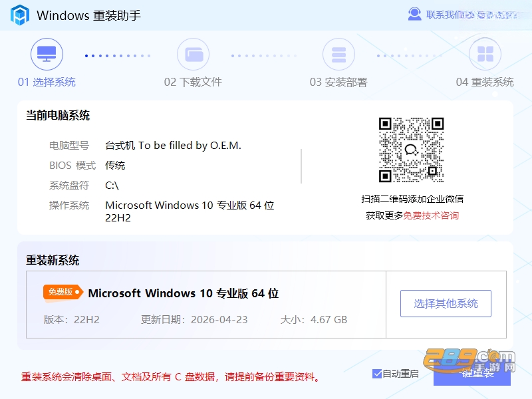The width and height of the screenshot is (532, 399).
Task: Click the 电脑型号 label
Action: (x=69, y=146)
